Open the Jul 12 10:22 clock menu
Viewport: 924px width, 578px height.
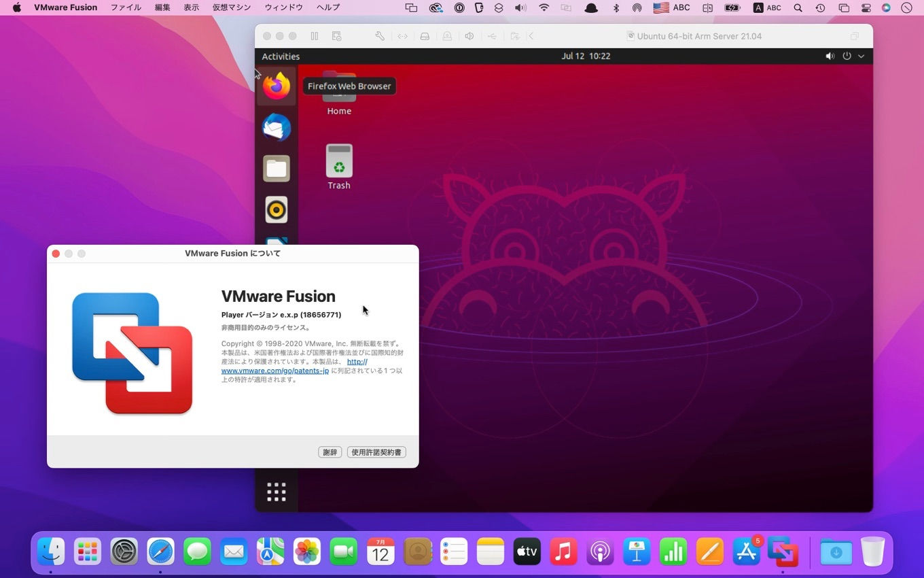(x=586, y=56)
